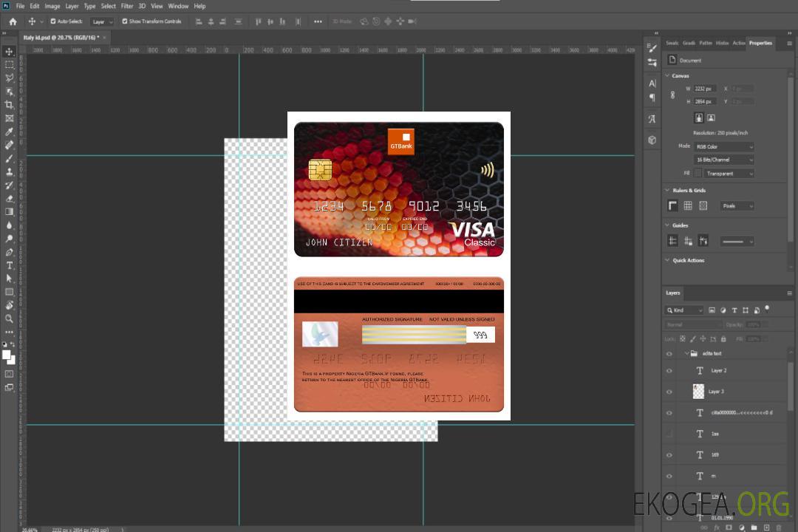Toggle the grid in Rulers & Grids
Image resolution: width=798 pixels, height=532 pixels.
tap(688, 205)
